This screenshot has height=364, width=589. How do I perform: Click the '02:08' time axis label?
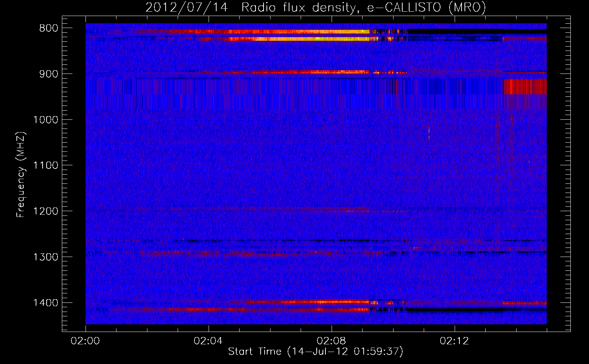coord(331,341)
